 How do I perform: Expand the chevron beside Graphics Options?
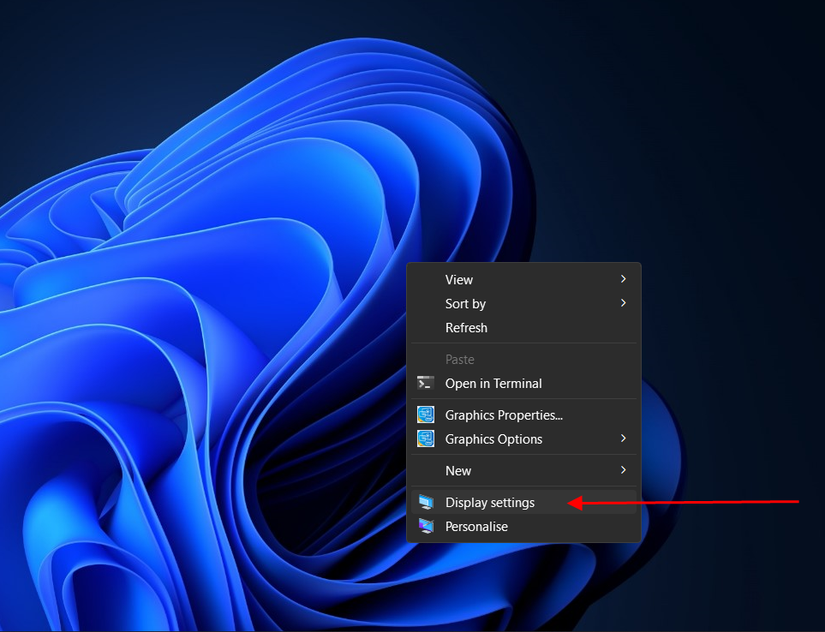pos(623,438)
